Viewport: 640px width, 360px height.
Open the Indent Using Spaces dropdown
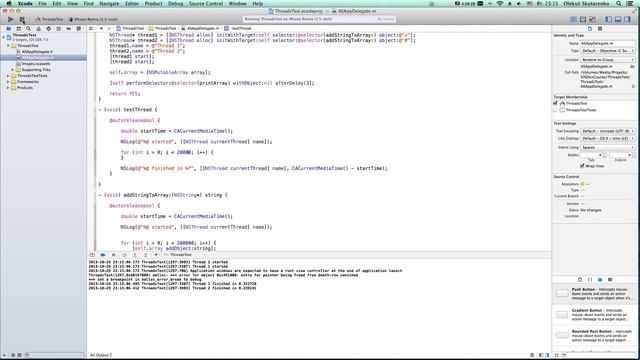[x=608, y=148]
